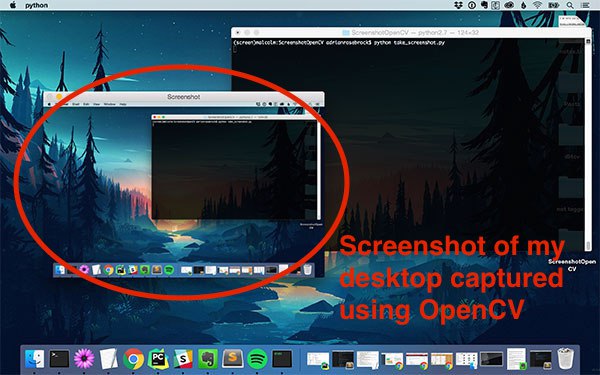This screenshot has width=600, height=375.
Task: Open the Trash in the Dock
Action: [x=566, y=359]
